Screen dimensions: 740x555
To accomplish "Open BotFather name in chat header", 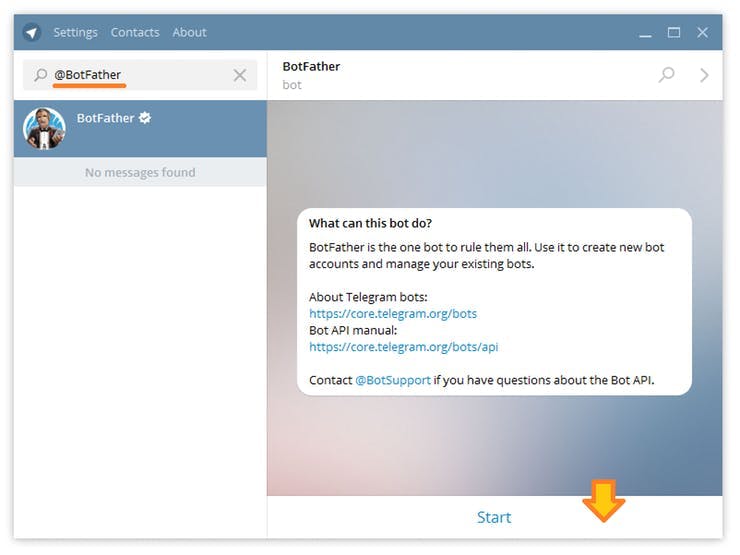I will (x=311, y=67).
